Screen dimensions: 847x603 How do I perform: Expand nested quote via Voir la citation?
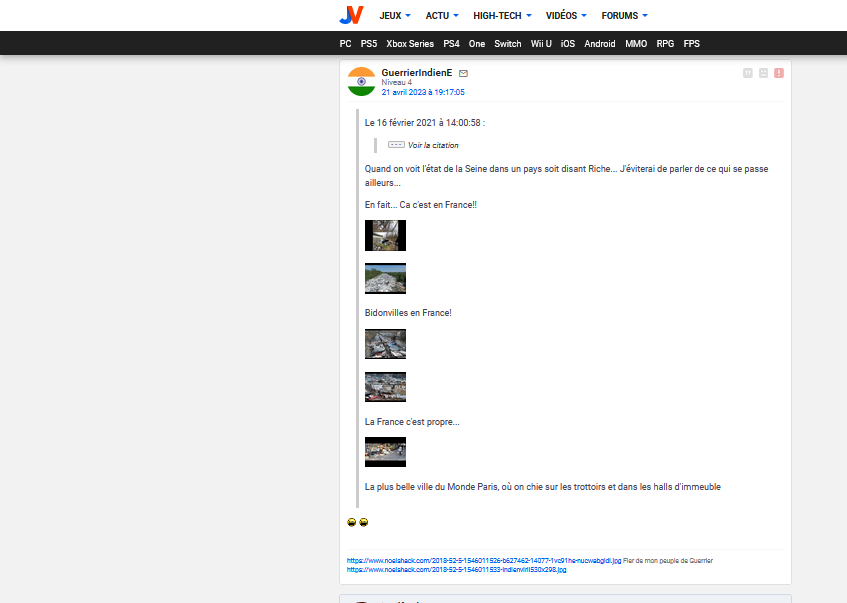coord(424,145)
